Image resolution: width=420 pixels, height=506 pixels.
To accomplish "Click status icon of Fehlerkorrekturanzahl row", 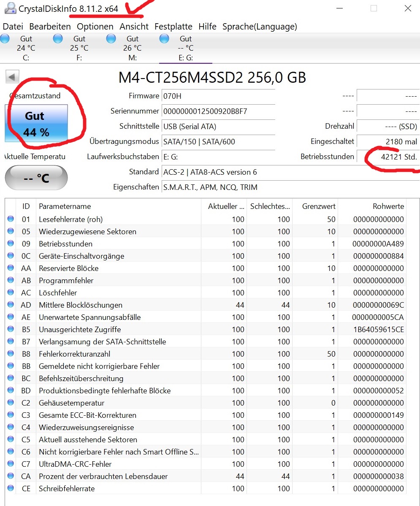I will click(11, 354).
